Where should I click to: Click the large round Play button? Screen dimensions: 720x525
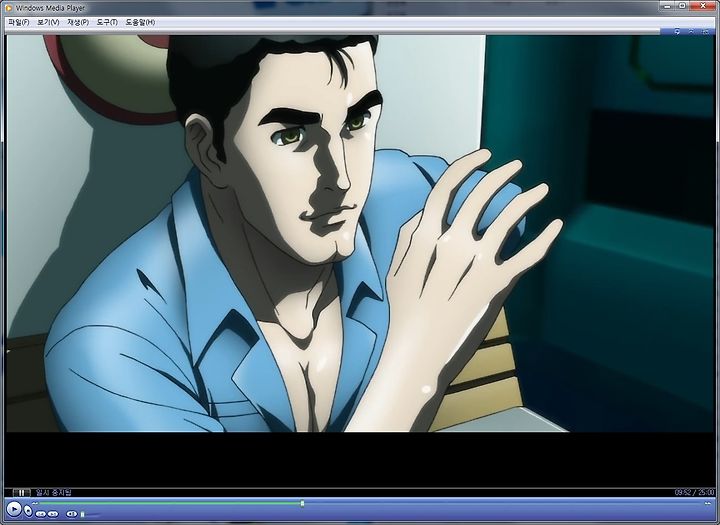(14, 509)
